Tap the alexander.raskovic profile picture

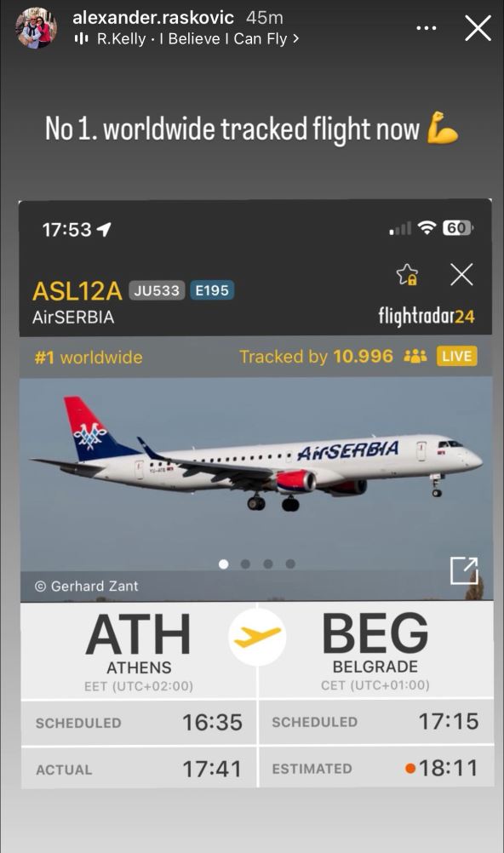pyautogui.click(x=36, y=28)
